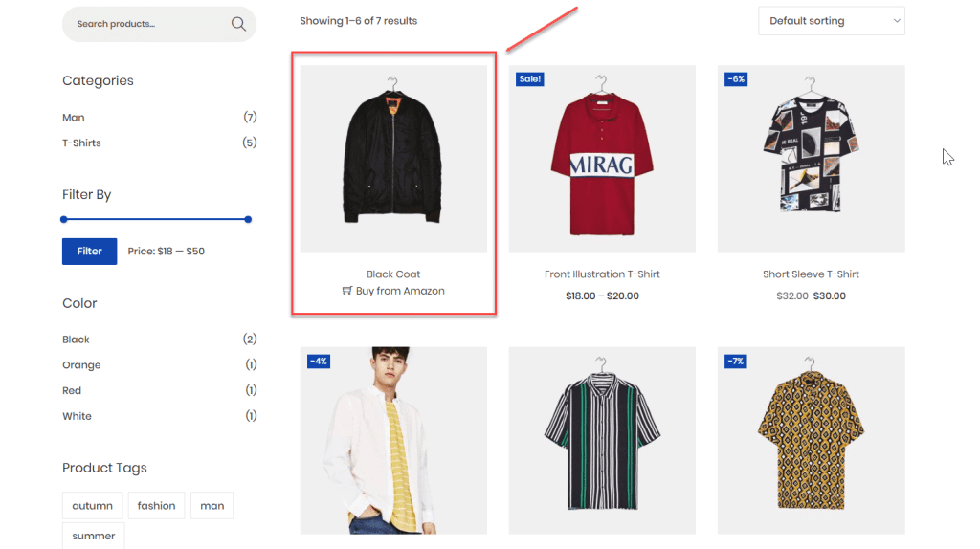Image resolution: width=980 pixels, height=549 pixels.
Task: Click the search magnifier icon
Action: (x=238, y=24)
